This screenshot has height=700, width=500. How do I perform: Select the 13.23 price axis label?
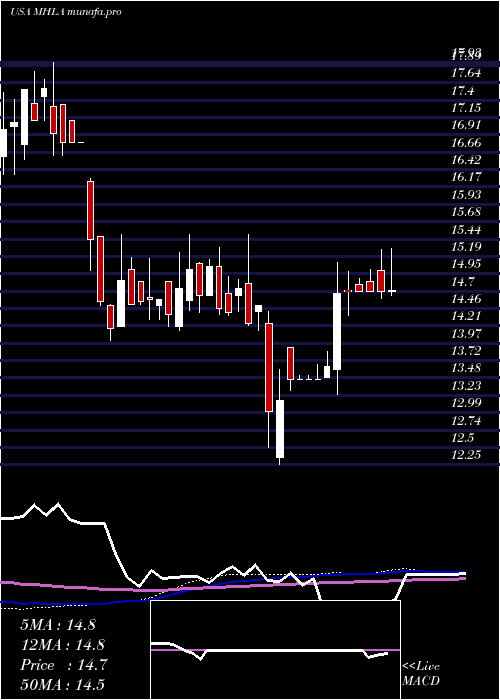click(x=466, y=387)
